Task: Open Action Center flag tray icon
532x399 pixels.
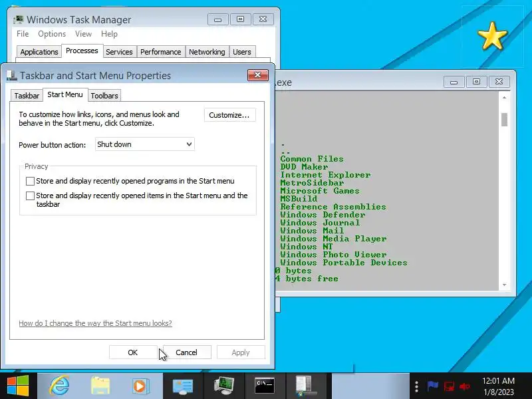Action: click(x=432, y=386)
